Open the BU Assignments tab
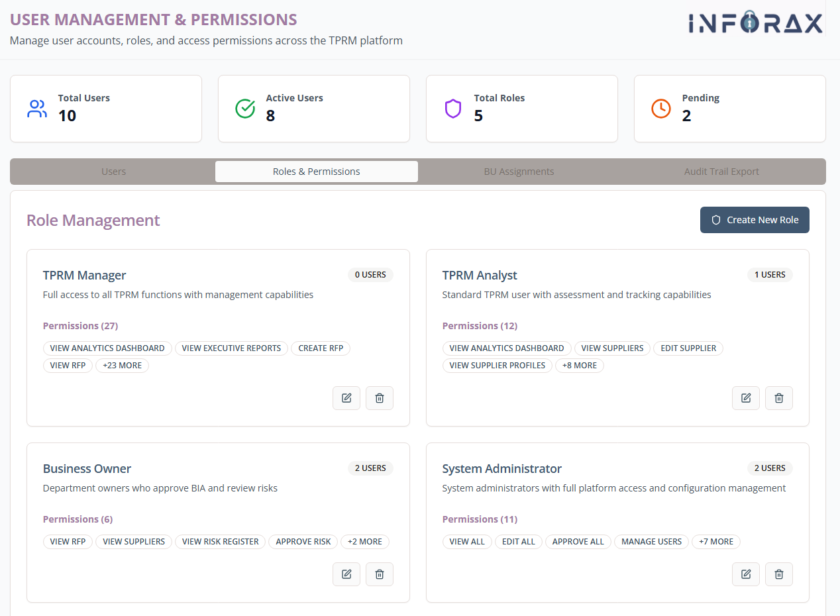The image size is (840, 616). coord(519,171)
